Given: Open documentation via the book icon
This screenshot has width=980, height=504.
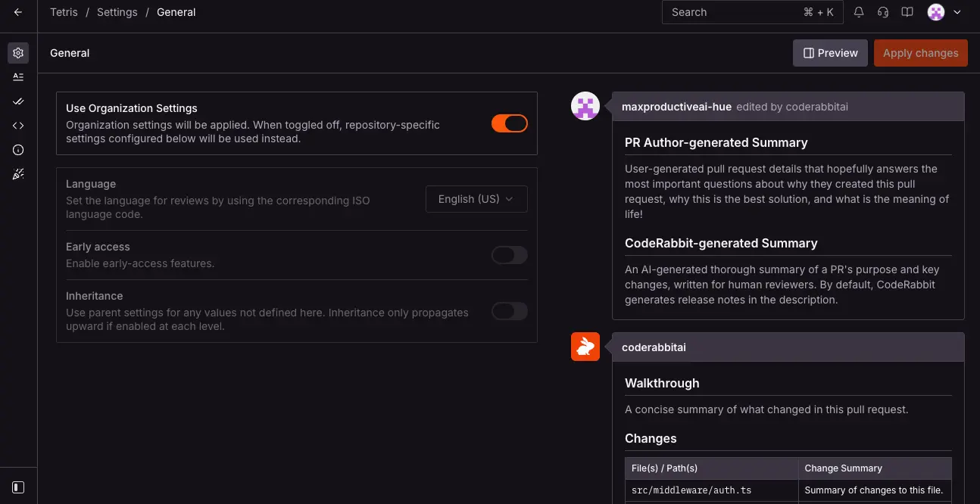Looking at the screenshot, I should (907, 12).
